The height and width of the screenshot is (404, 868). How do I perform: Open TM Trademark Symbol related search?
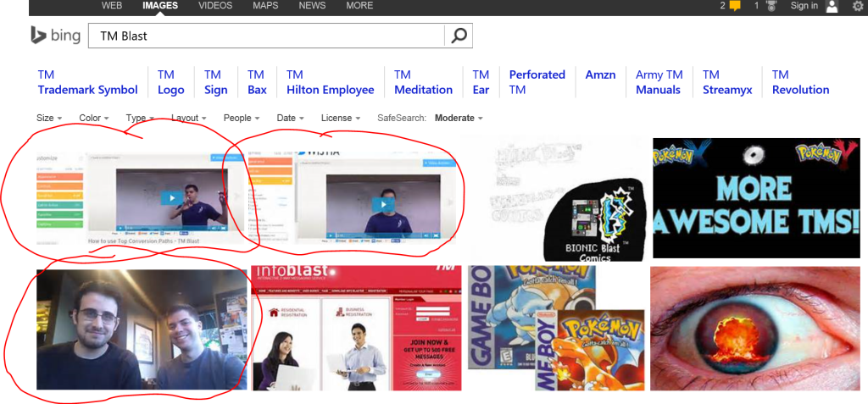coord(87,82)
